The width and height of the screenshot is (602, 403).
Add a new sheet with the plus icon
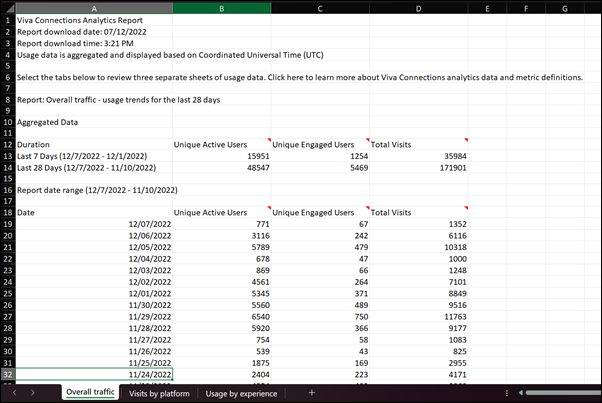(312, 393)
